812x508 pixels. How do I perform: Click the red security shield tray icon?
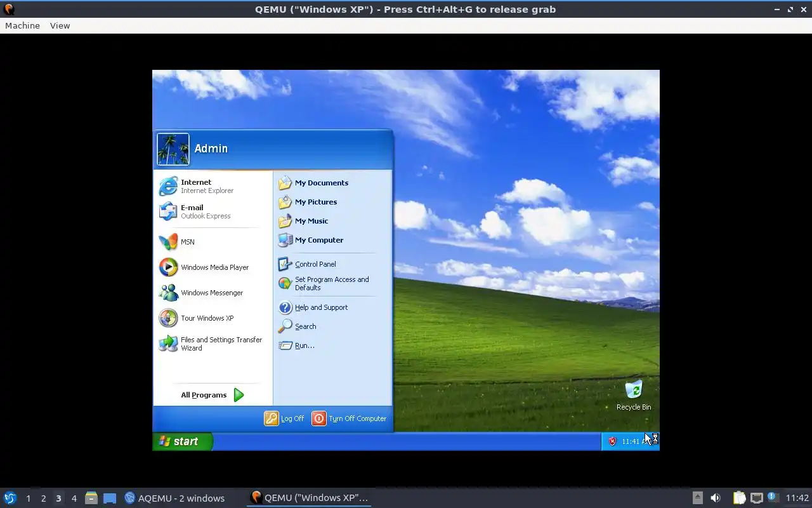pos(612,441)
